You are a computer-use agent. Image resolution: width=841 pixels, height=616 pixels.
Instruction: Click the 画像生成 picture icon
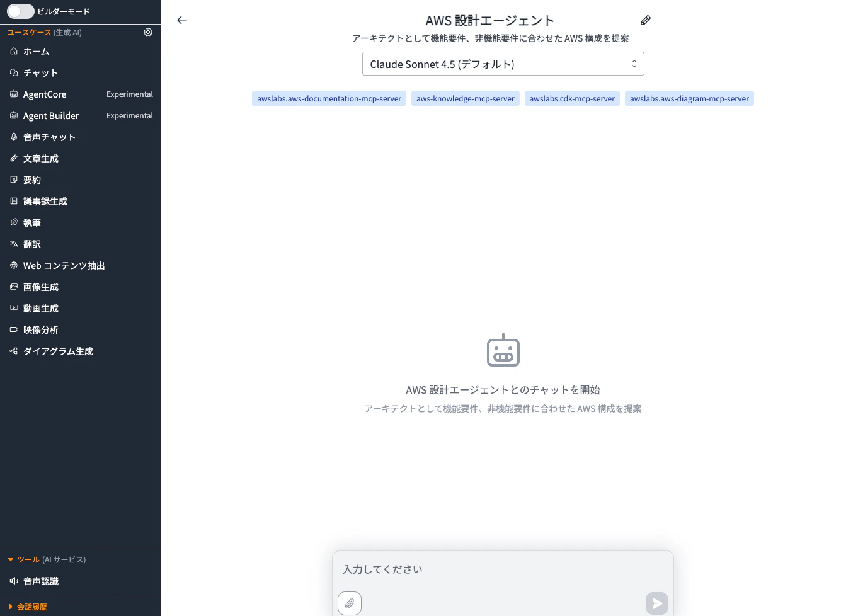14,287
